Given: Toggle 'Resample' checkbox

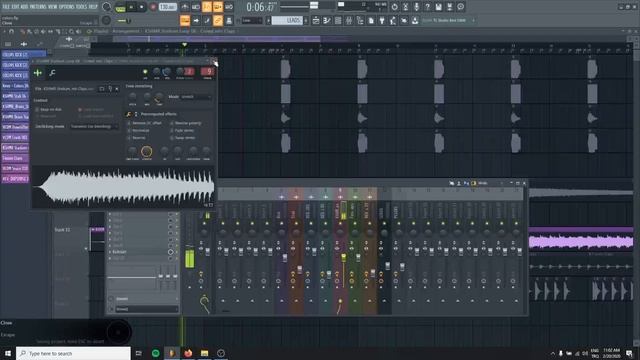Looking at the screenshot, I should click(37, 116).
